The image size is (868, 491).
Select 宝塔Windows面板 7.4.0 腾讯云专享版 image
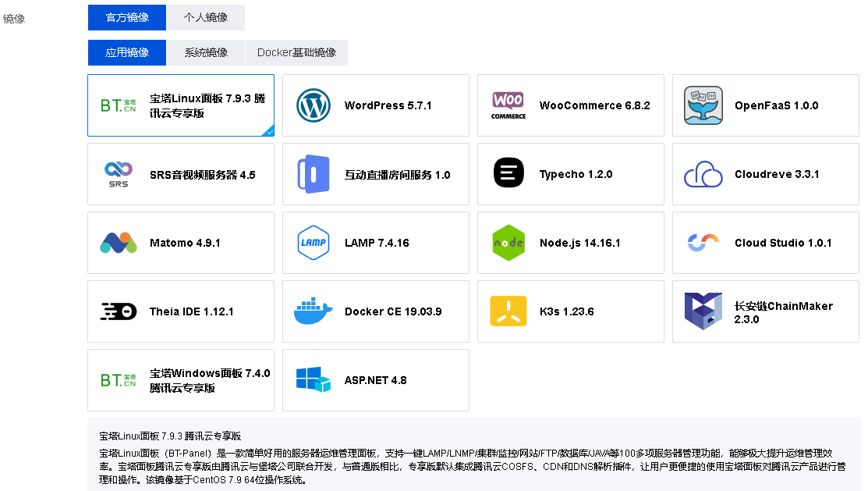[181, 380]
